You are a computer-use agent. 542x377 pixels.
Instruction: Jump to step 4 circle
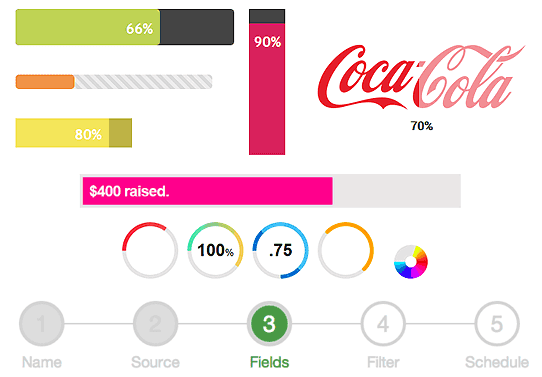[x=383, y=324]
